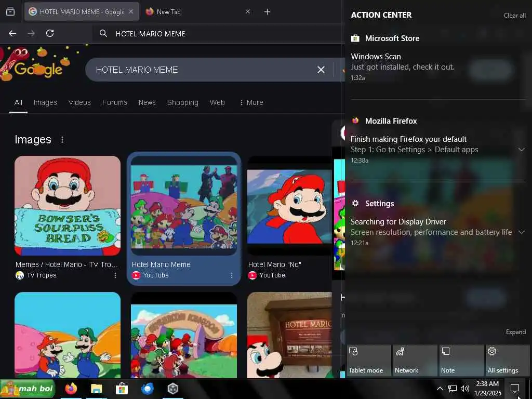Click the Microsoft Store notification header
Image resolution: width=532 pixels, height=399 pixels.
[385, 38]
